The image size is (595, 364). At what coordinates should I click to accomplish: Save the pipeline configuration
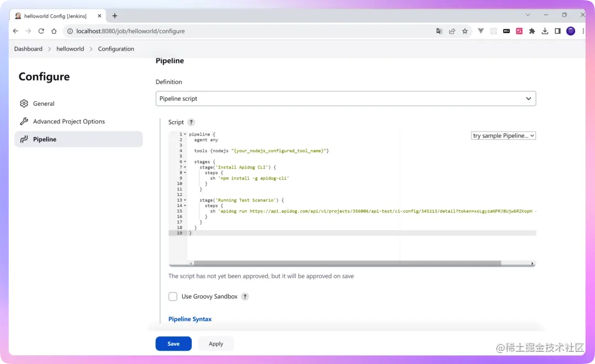tap(174, 344)
